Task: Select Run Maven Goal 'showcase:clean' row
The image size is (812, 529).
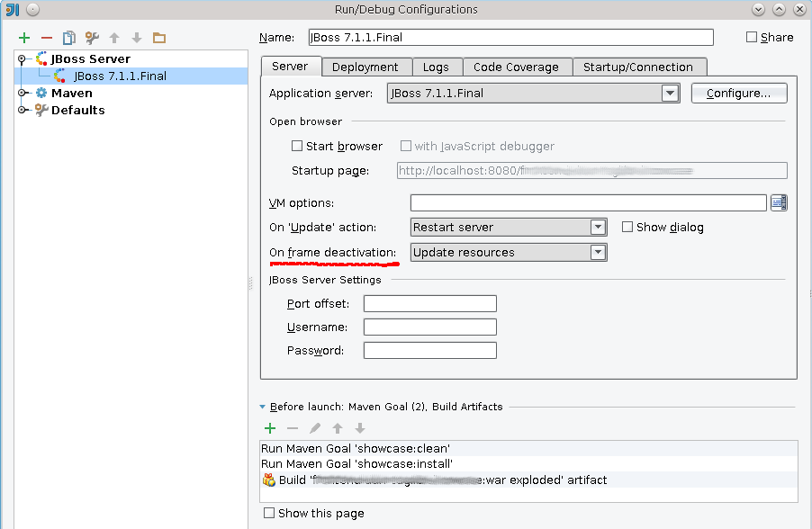Action: (x=528, y=448)
